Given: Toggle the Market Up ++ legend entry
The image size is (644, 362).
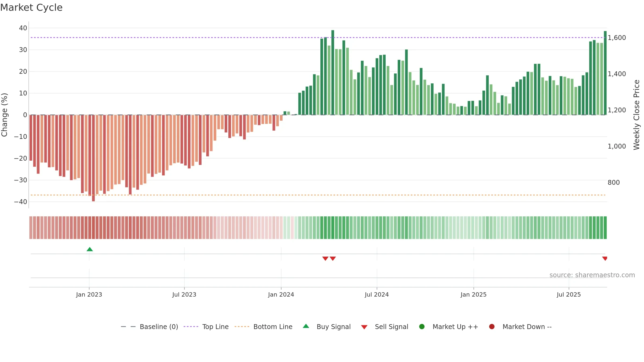Looking at the screenshot, I should pos(449,327).
